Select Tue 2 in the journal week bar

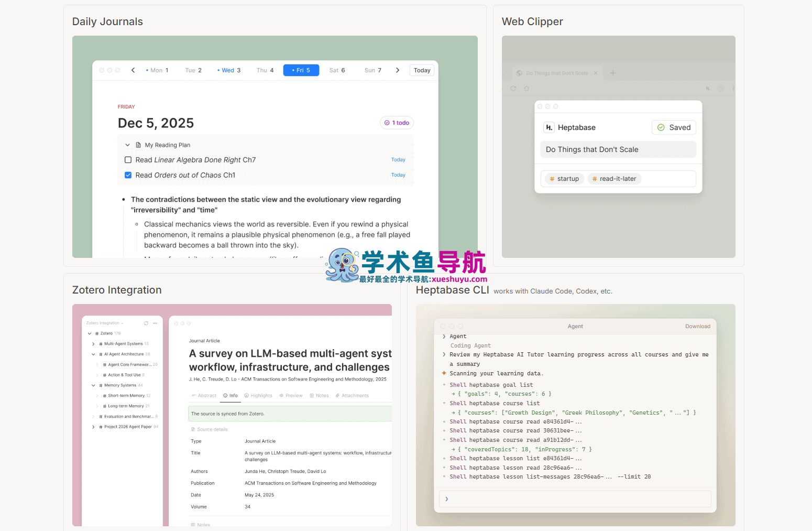pos(193,70)
